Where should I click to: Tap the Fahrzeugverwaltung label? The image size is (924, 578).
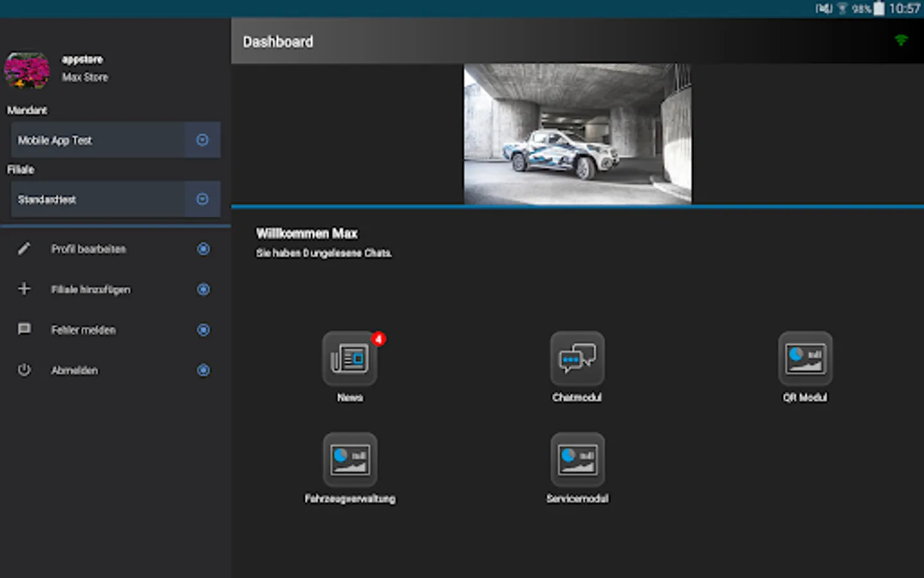(350, 498)
